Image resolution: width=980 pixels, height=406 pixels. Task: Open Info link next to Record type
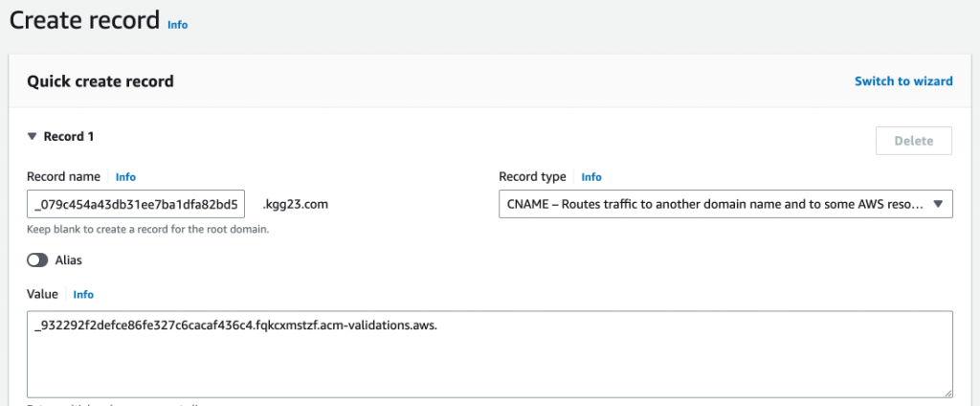591,177
